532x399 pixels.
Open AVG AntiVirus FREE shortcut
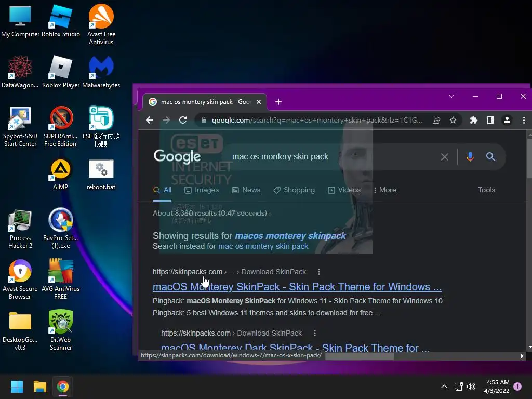click(x=61, y=279)
